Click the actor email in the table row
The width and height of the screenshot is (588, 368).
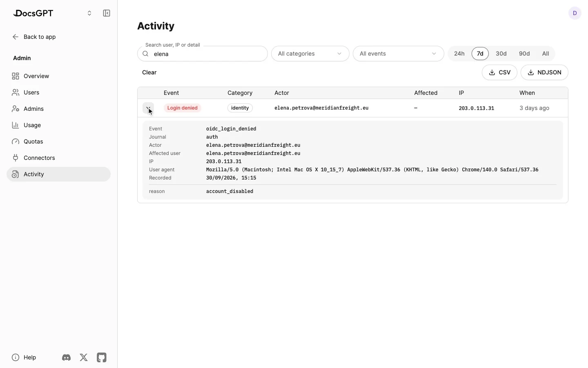[x=321, y=108]
